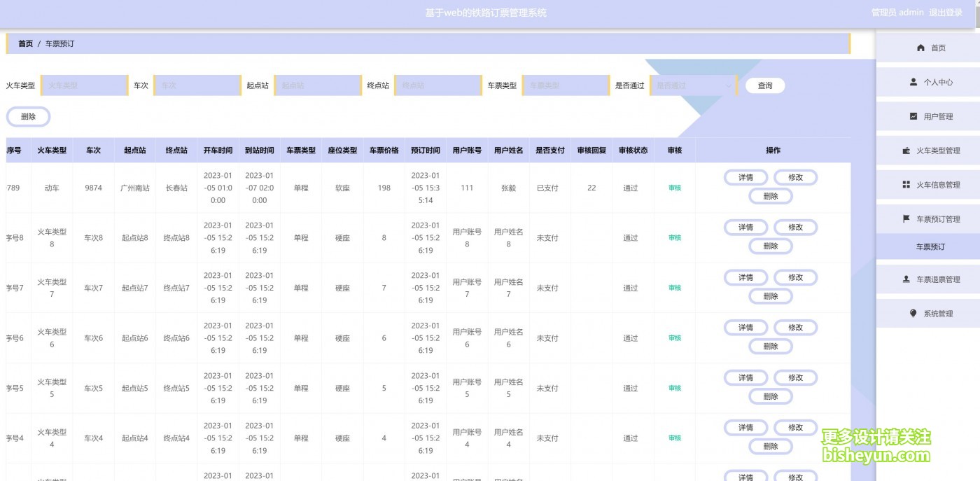980x481 pixels.
Task: Click 修改 for the 车次4 row
Action: (x=795, y=428)
